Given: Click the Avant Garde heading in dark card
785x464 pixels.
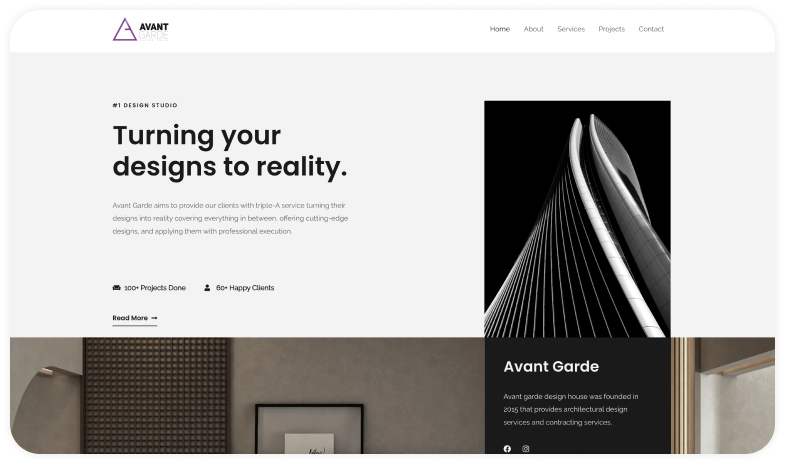Looking at the screenshot, I should (x=551, y=366).
